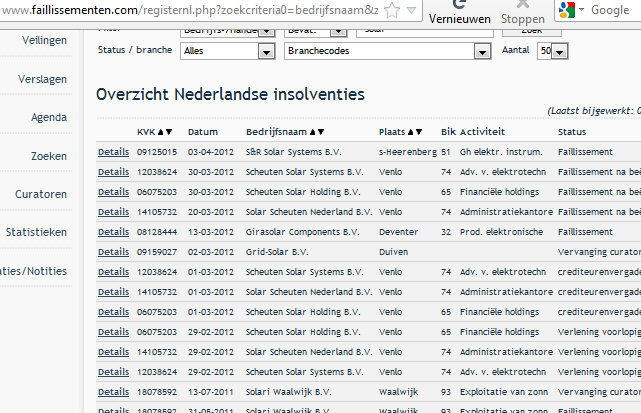Click KVK number 09159027
The height and width of the screenshot is (413, 641).
click(157, 252)
